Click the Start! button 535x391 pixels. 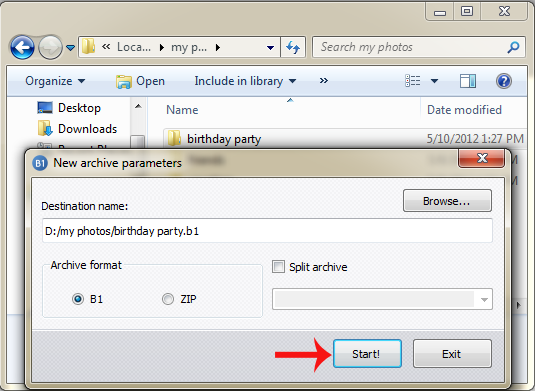(367, 354)
